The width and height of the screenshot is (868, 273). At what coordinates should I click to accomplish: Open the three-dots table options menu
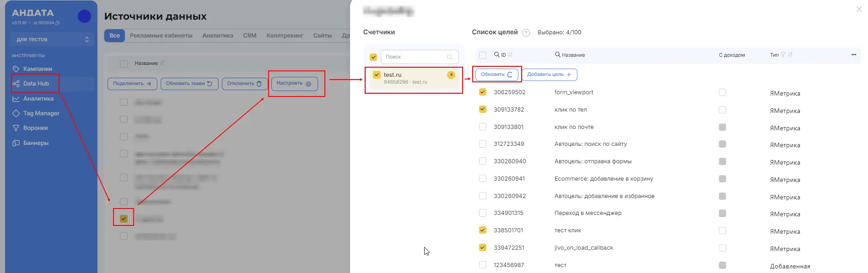point(853,55)
